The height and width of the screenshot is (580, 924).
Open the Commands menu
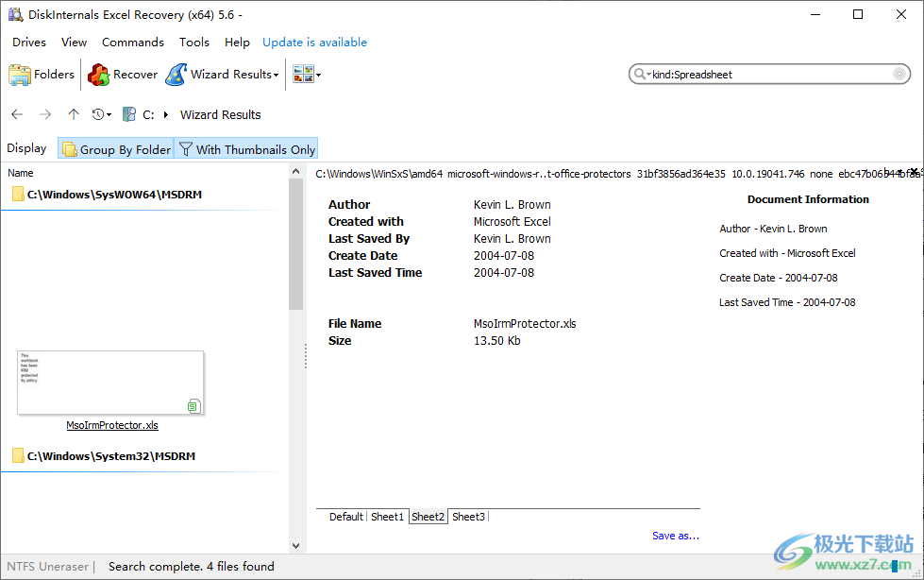[132, 42]
